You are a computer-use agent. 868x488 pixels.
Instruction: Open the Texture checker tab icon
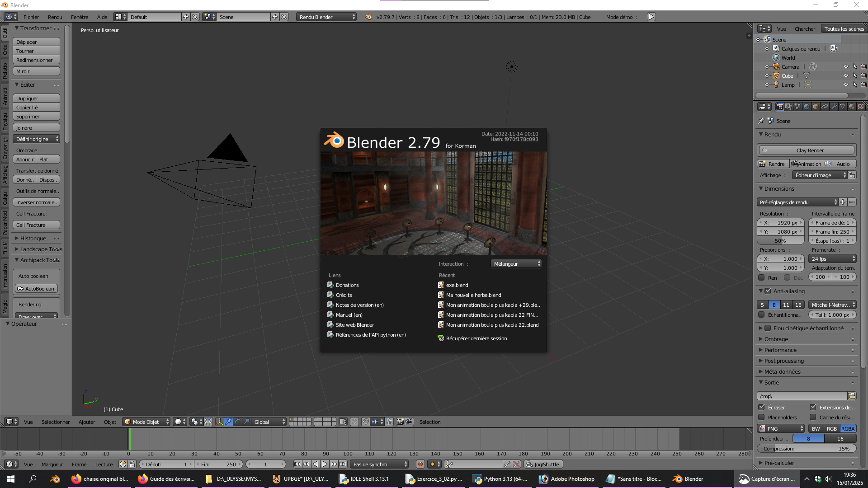861,107
